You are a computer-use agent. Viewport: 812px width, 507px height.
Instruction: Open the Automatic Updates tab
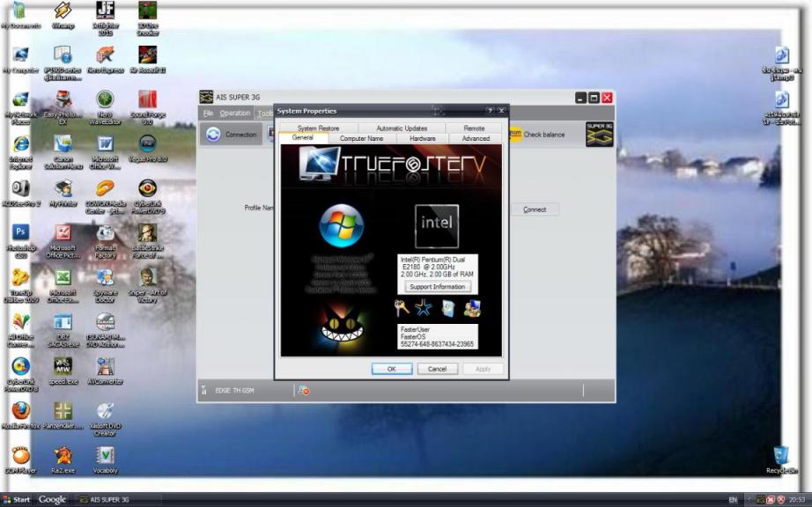click(402, 128)
